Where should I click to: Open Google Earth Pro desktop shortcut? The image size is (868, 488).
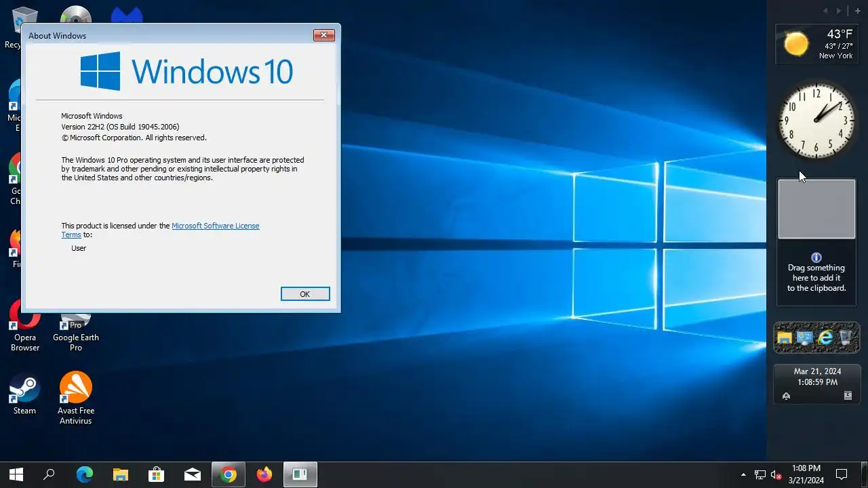[x=76, y=332]
